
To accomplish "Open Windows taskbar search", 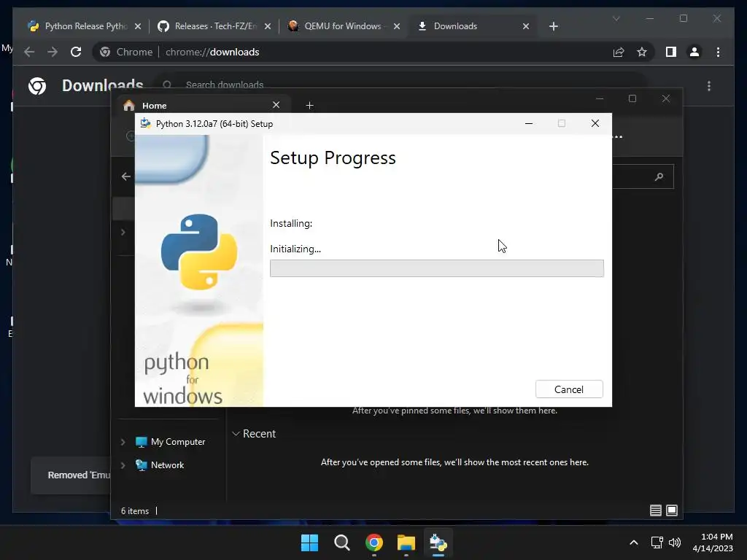I will [341, 542].
